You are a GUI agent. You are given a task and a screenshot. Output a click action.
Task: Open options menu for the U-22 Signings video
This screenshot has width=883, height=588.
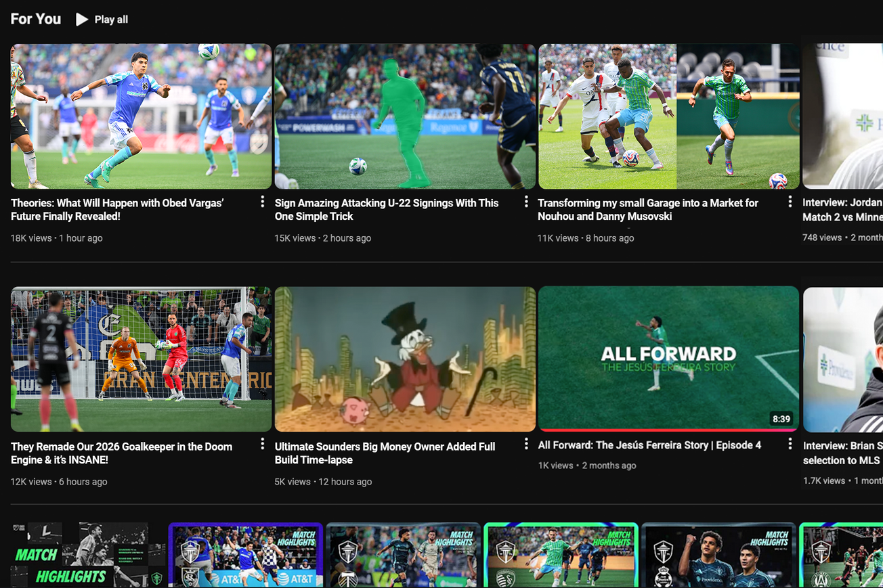click(x=526, y=201)
